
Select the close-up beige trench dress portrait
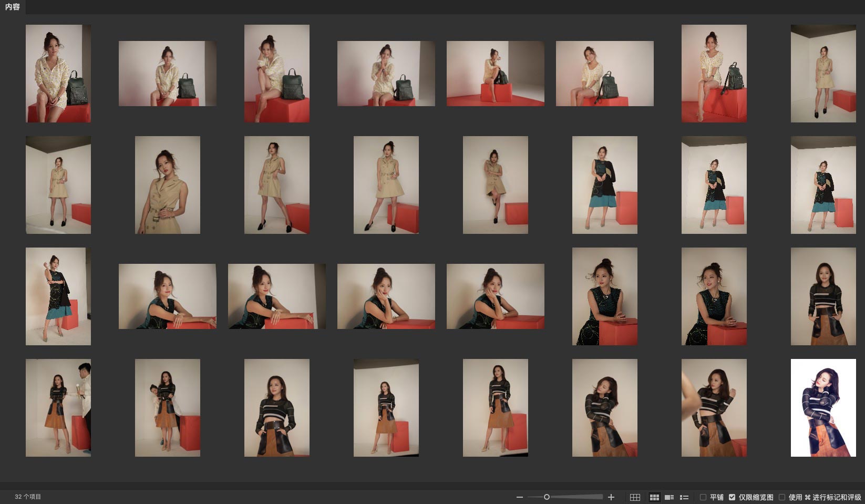coord(167,185)
